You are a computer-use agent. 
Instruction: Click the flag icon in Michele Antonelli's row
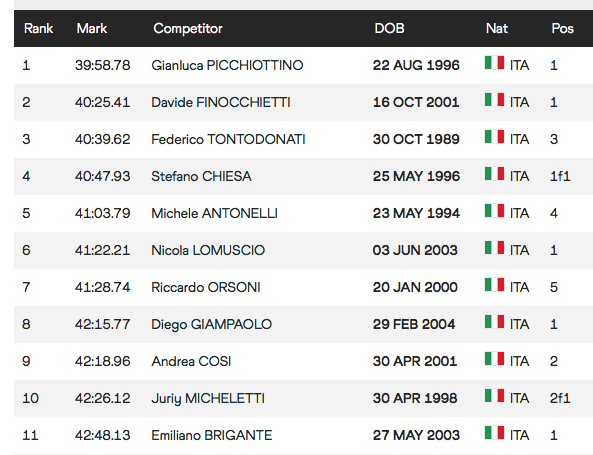tap(494, 211)
